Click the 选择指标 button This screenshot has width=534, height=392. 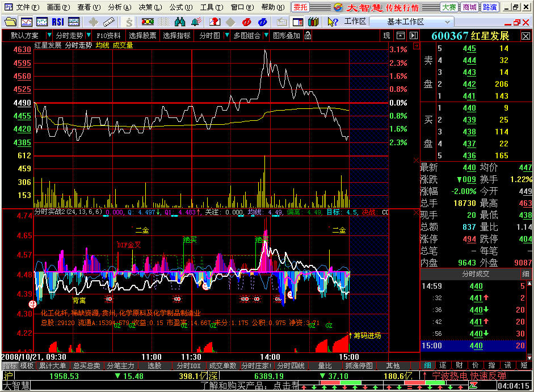(x=176, y=35)
